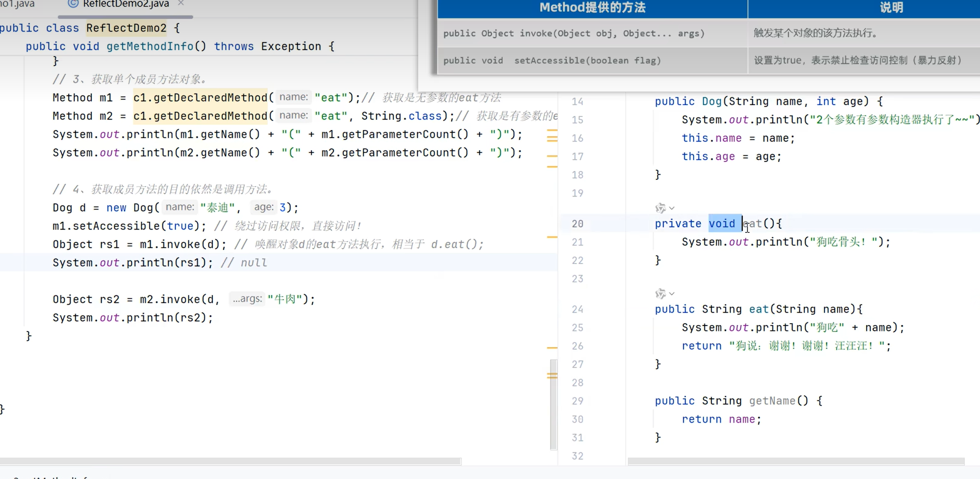This screenshot has height=479, width=980.
Task: Click the right editor horizontal scrollbar
Action: 796,461
